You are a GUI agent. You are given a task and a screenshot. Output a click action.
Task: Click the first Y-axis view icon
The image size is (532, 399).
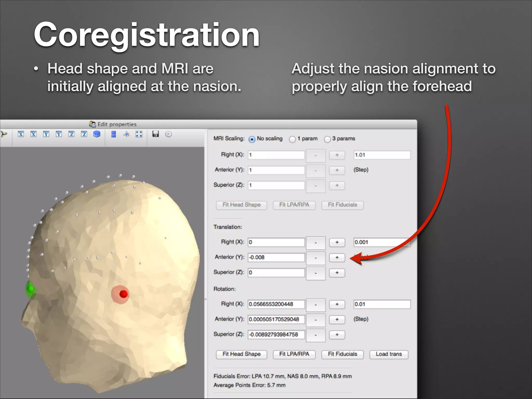pyautogui.click(x=46, y=134)
